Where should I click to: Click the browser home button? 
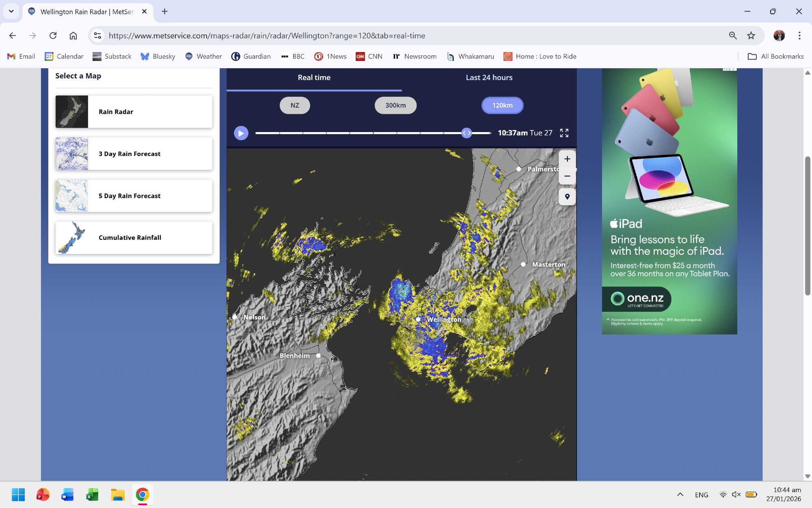pos(73,36)
